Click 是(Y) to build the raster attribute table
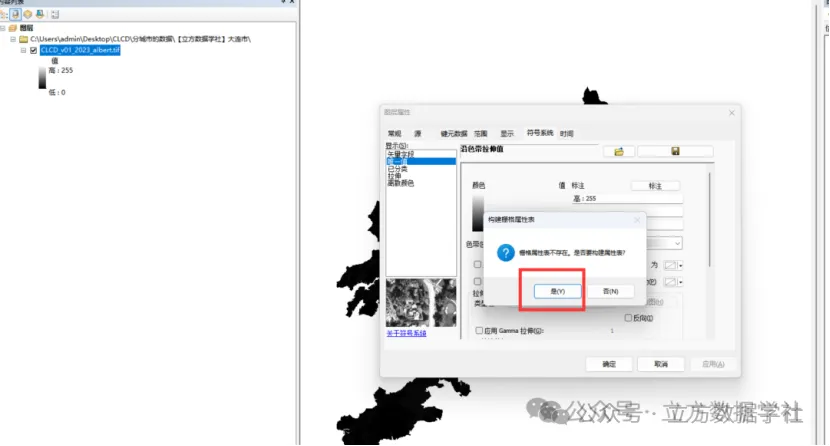The width and height of the screenshot is (830, 446). point(557,292)
